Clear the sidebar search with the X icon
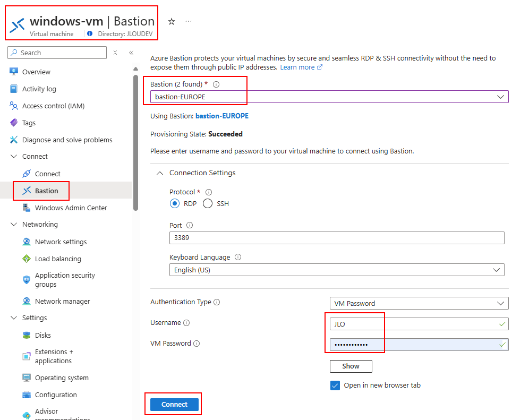Viewport: 512px width, 420px height. (115, 53)
